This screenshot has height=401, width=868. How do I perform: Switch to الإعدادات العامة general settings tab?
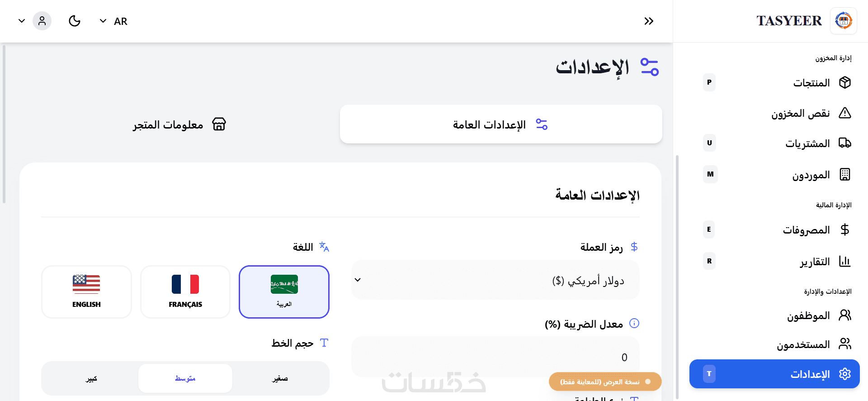501,124
